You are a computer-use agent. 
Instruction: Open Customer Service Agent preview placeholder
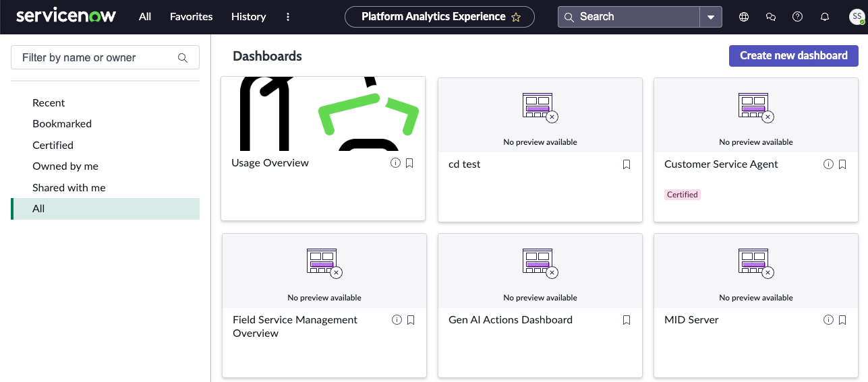click(756, 115)
